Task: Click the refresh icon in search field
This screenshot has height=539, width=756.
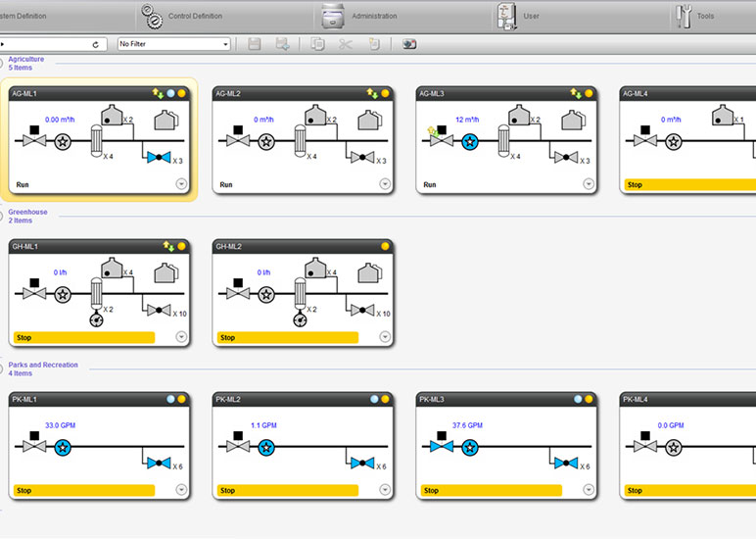Action: (96, 44)
